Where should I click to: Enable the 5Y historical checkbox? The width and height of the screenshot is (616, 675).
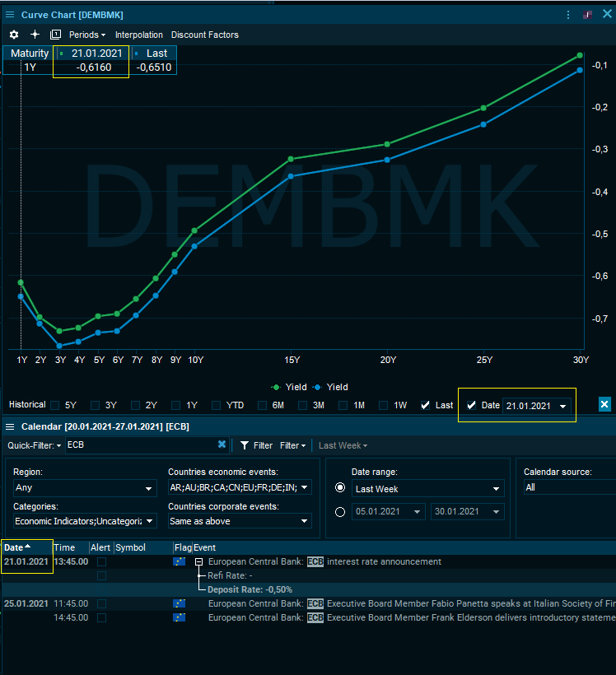tap(55, 405)
